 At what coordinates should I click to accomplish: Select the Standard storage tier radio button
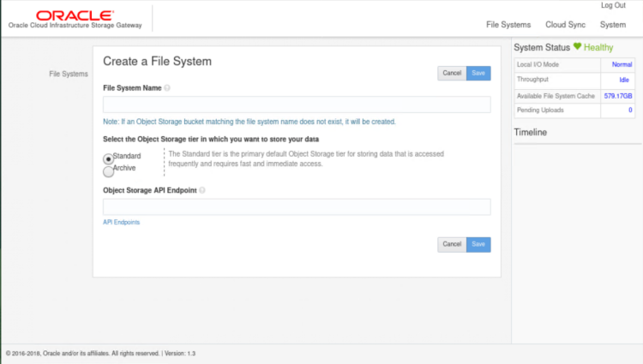tap(108, 158)
